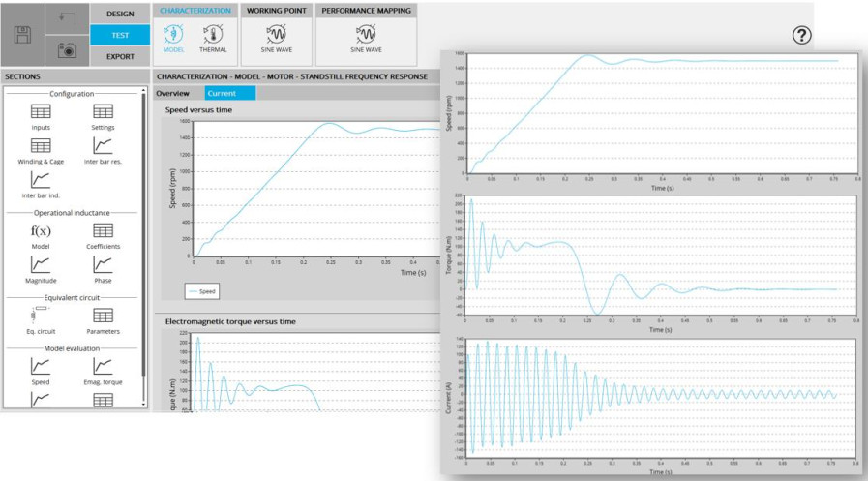Viewport: 868px width, 481px height.
Task: Open the f(x) Model section
Action: (x=41, y=235)
